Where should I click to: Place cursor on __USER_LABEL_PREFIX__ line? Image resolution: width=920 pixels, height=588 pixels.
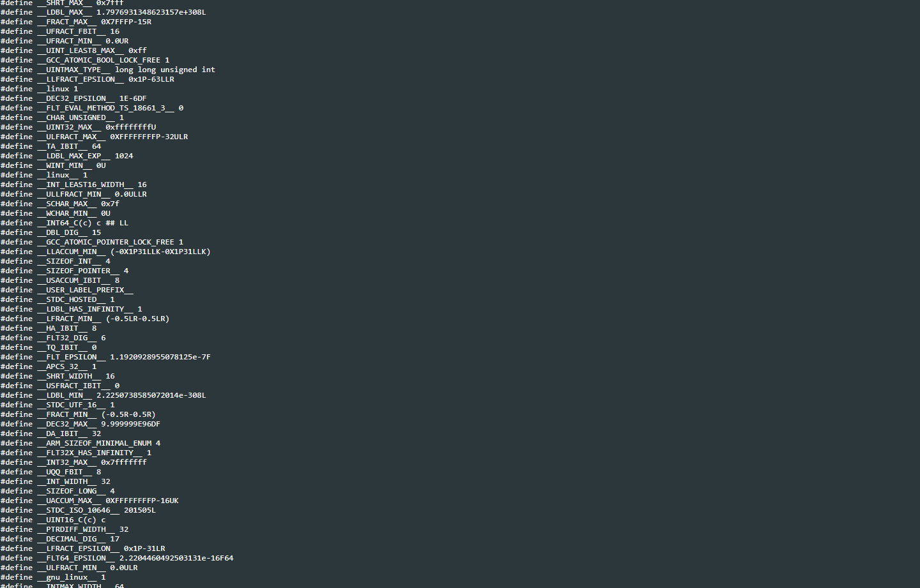pyautogui.click(x=85, y=290)
